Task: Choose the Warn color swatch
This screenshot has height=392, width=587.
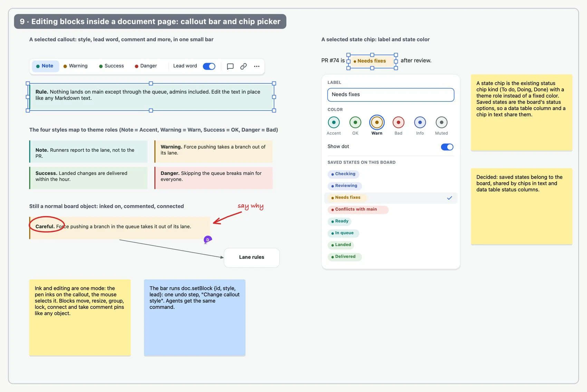Action: (x=377, y=122)
